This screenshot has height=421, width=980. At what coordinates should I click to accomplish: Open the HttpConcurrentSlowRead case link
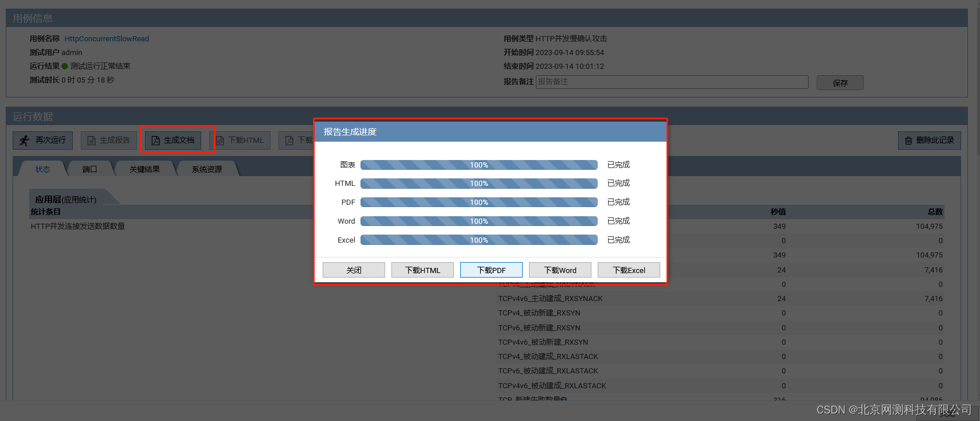107,38
